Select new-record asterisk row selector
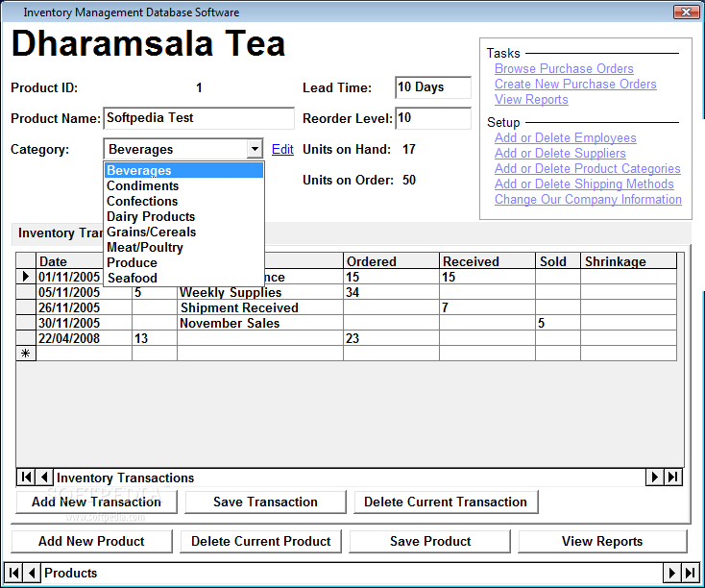The height and width of the screenshot is (588, 705). pyautogui.click(x=26, y=354)
